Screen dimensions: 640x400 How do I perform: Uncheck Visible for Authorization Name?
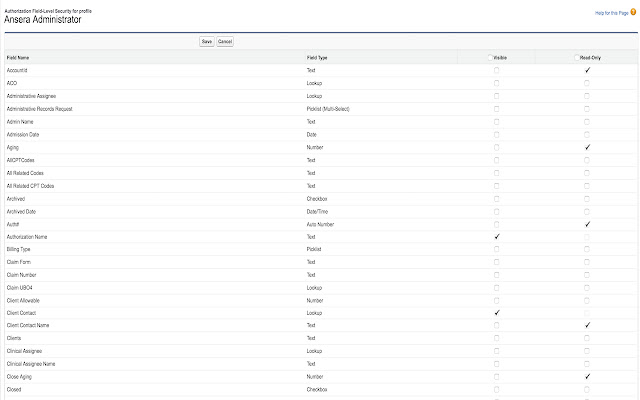pos(497,237)
